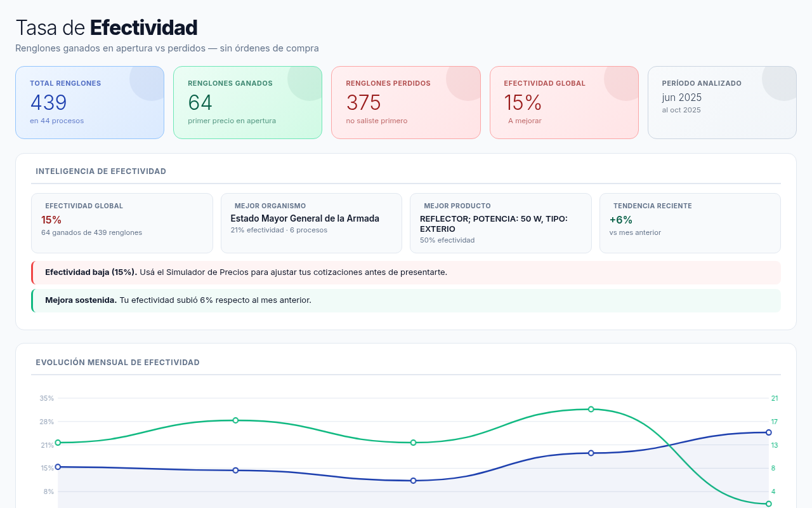The height and width of the screenshot is (508, 812).
Task: Click the Efectividad Global 15% top card
Action: tap(563, 102)
